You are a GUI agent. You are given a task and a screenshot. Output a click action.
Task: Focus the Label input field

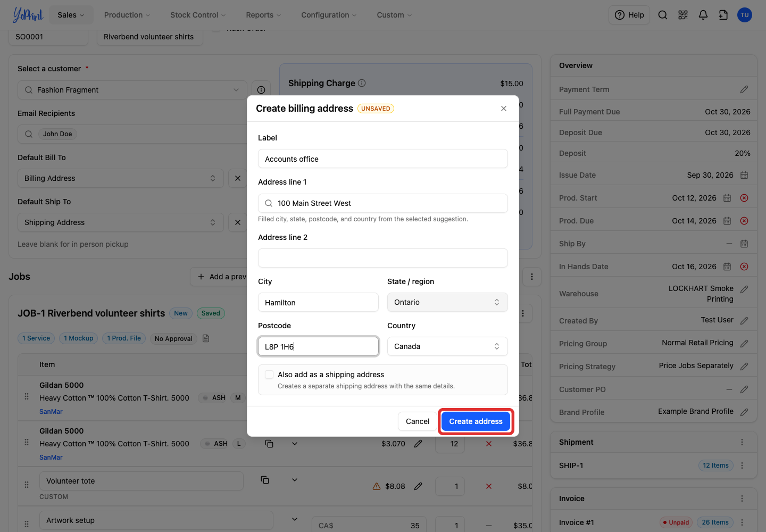click(383, 159)
